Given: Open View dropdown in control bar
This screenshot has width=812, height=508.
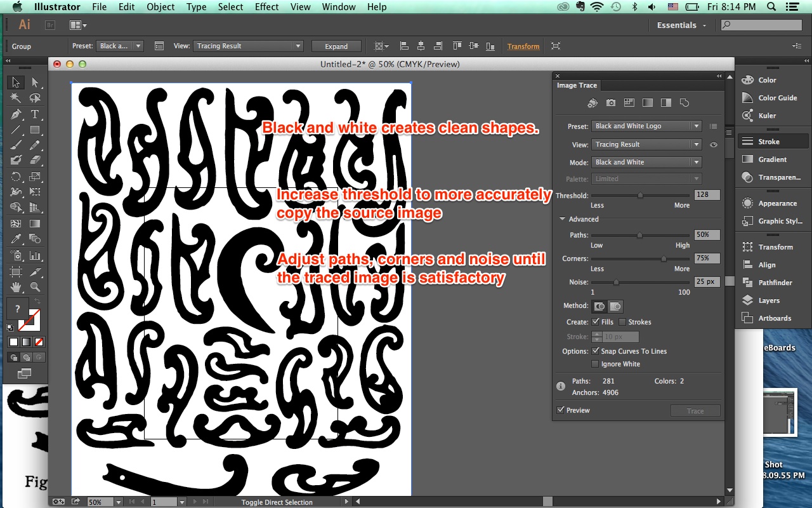Looking at the screenshot, I should [x=248, y=46].
